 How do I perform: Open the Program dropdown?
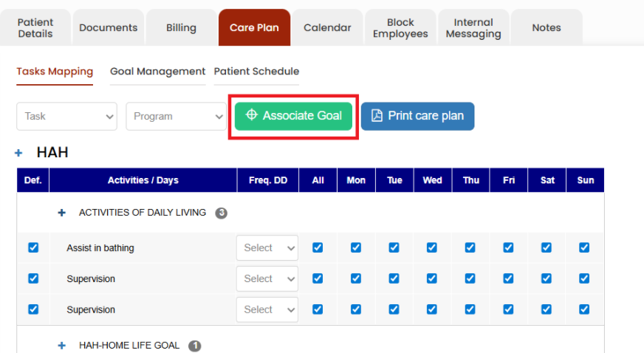(177, 116)
